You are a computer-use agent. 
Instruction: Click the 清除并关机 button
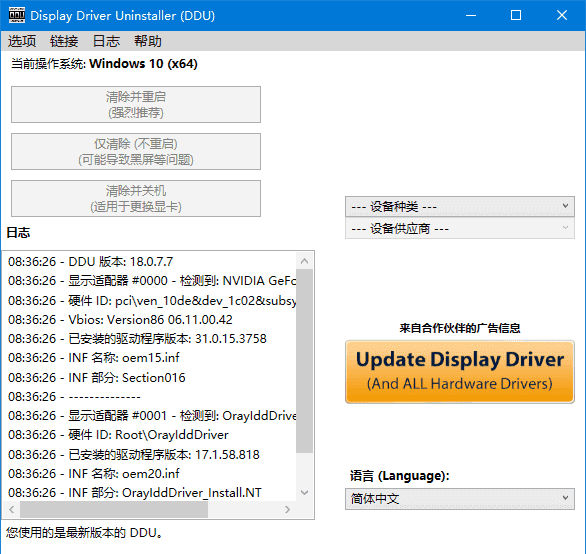(136, 198)
